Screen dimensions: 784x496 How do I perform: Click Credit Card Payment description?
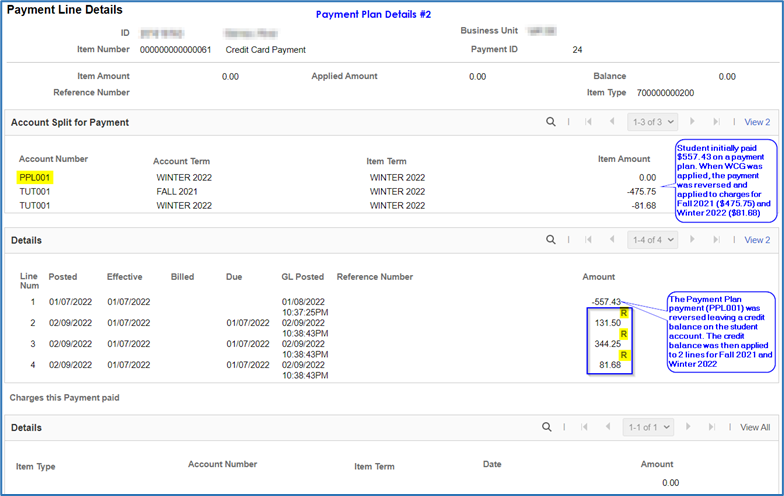[x=266, y=50]
